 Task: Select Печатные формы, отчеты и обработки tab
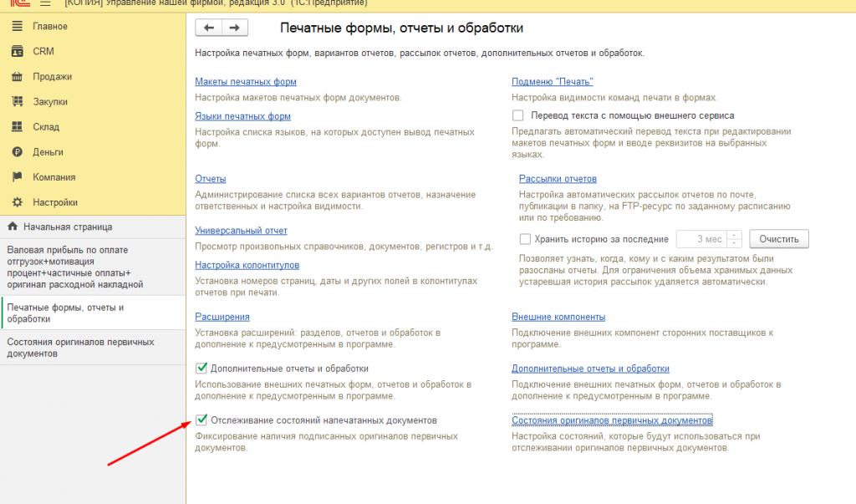[93, 313]
